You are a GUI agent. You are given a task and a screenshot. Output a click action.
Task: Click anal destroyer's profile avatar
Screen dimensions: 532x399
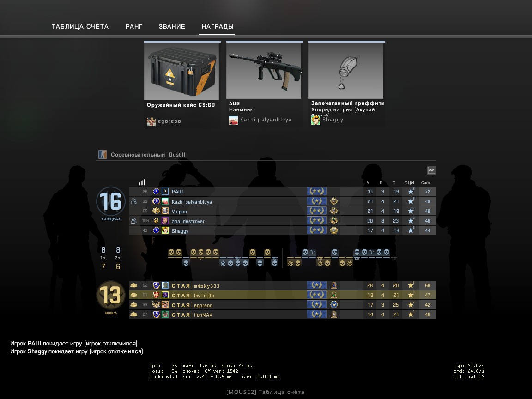(165, 221)
